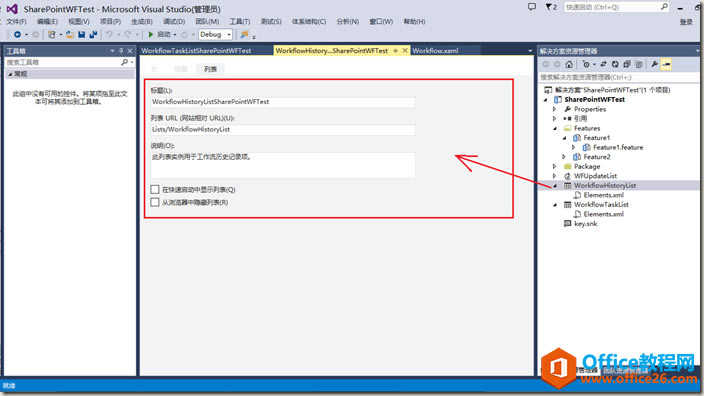Click the Properties wrench icon in Solution Explorer

654,65
